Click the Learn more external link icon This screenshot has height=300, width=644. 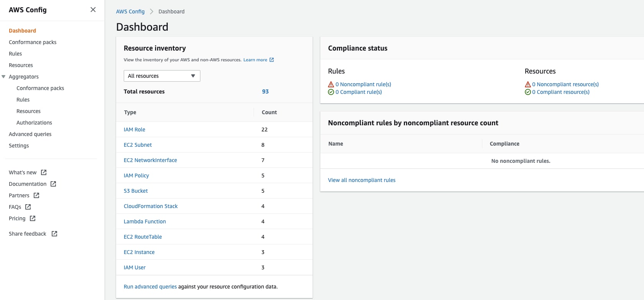[x=272, y=60]
